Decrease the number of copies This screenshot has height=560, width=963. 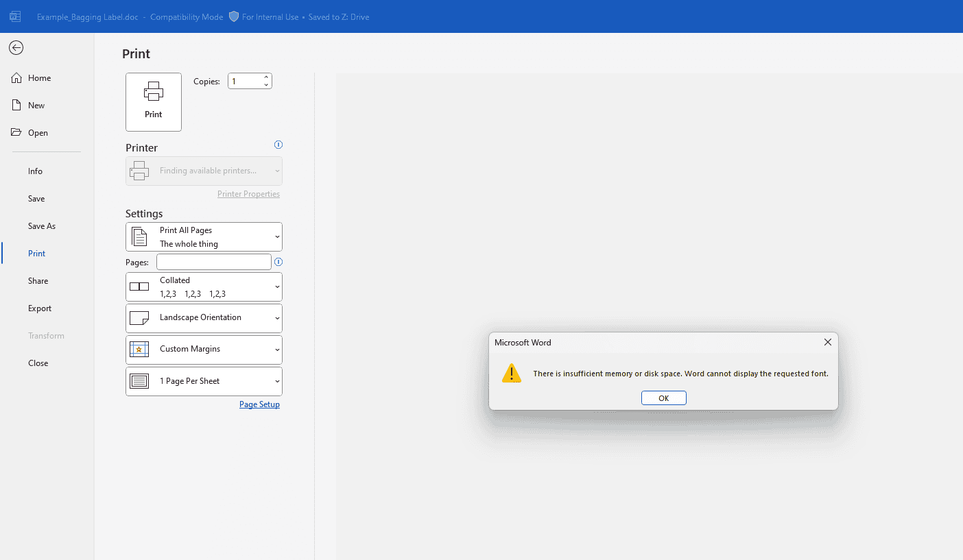tap(266, 85)
